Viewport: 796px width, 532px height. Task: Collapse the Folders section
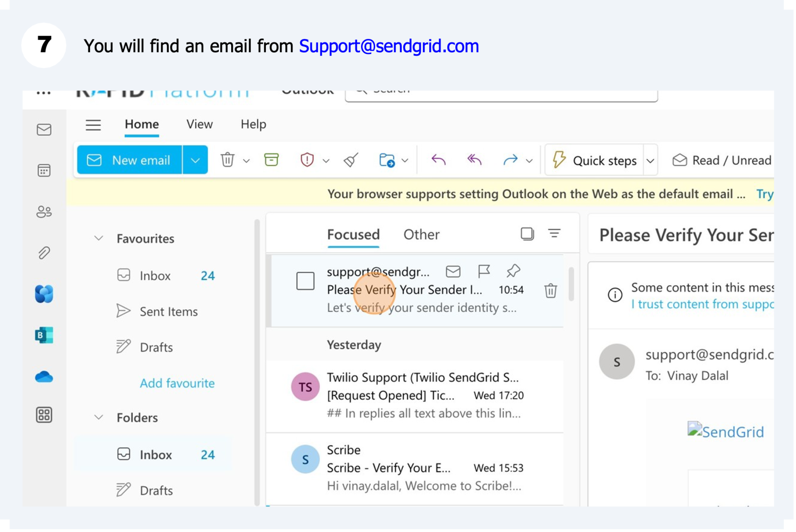(99, 417)
